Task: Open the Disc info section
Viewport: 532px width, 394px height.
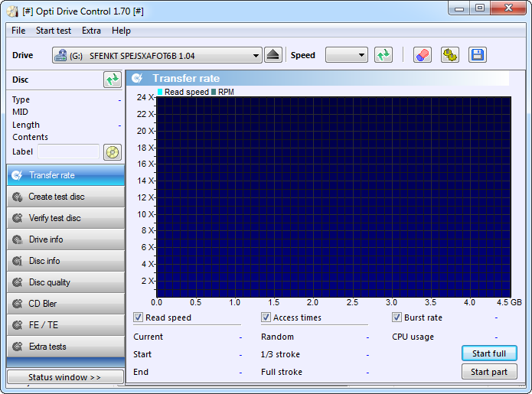Action: click(66, 260)
